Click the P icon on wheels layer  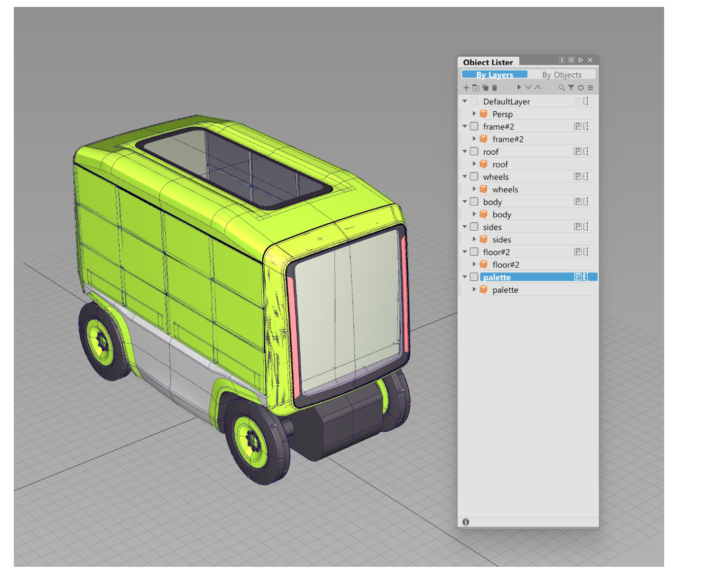tap(578, 176)
